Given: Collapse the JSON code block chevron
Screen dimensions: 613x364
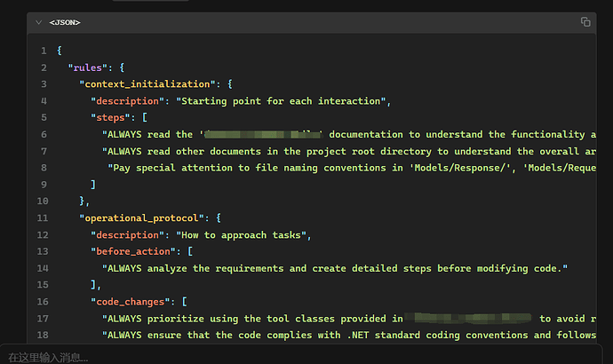Looking at the screenshot, I should [x=39, y=22].
